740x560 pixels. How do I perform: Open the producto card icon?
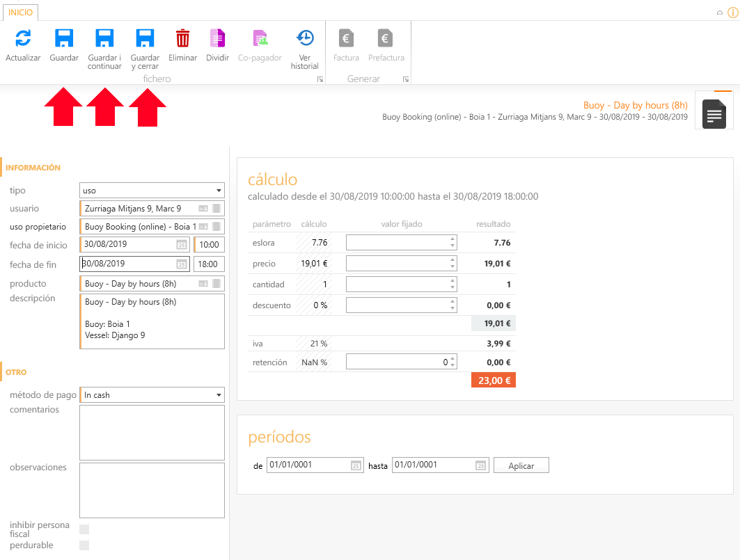coord(203,284)
